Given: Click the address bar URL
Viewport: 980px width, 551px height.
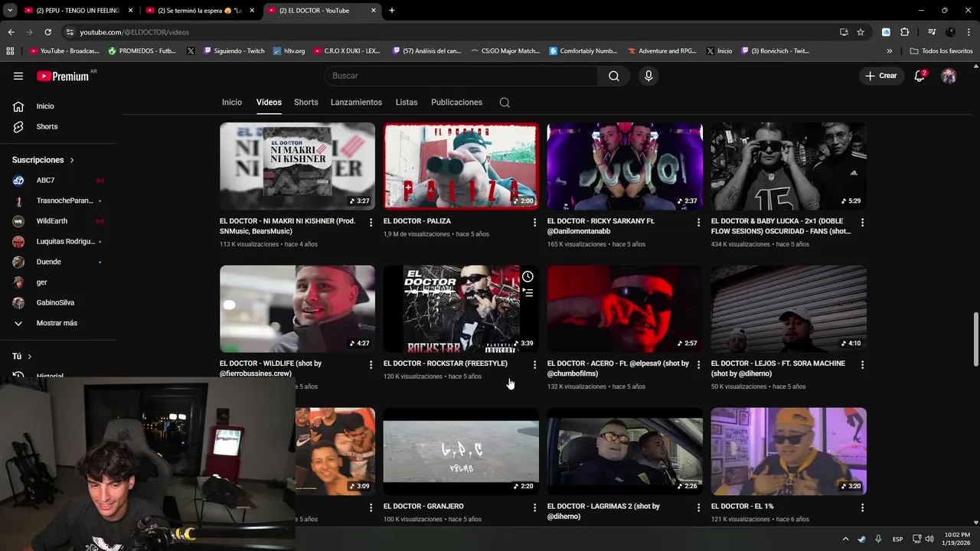Looking at the screenshot, I should 134,32.
